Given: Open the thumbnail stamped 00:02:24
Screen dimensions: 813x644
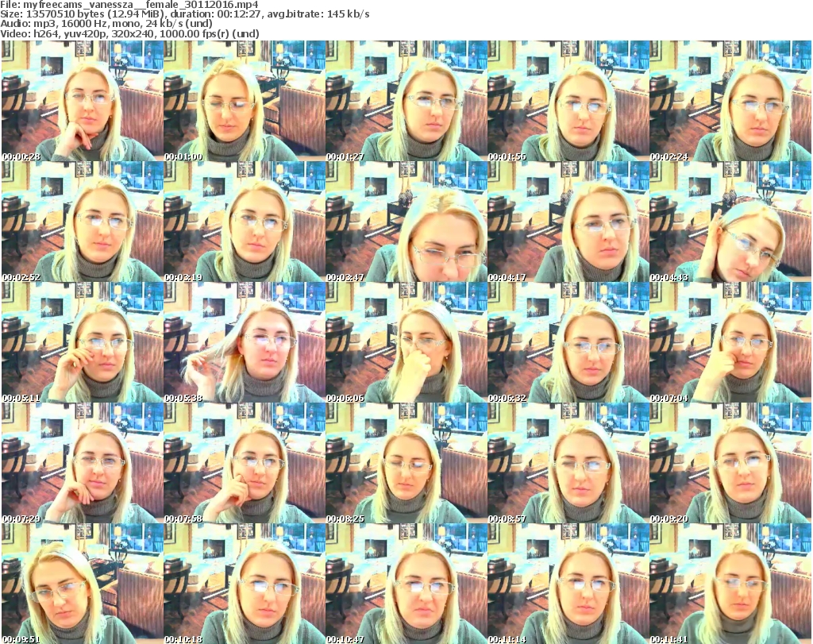Looking at the screenshot, I should point(730,101).
